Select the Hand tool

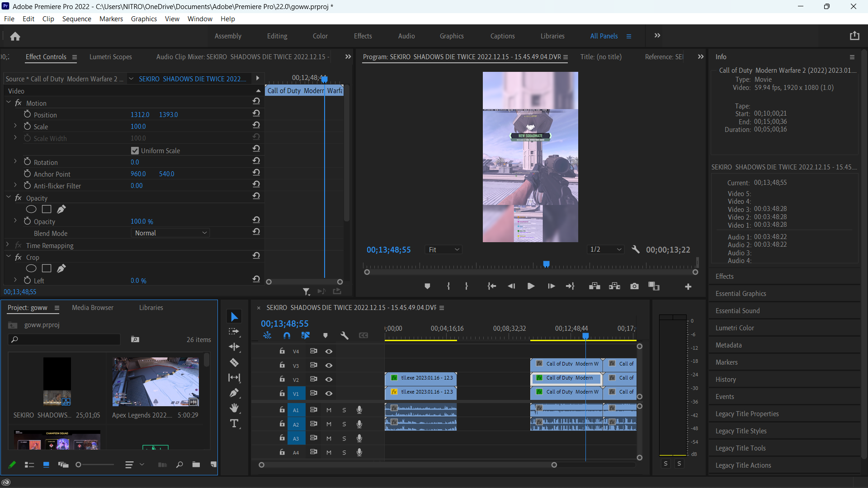235,408
